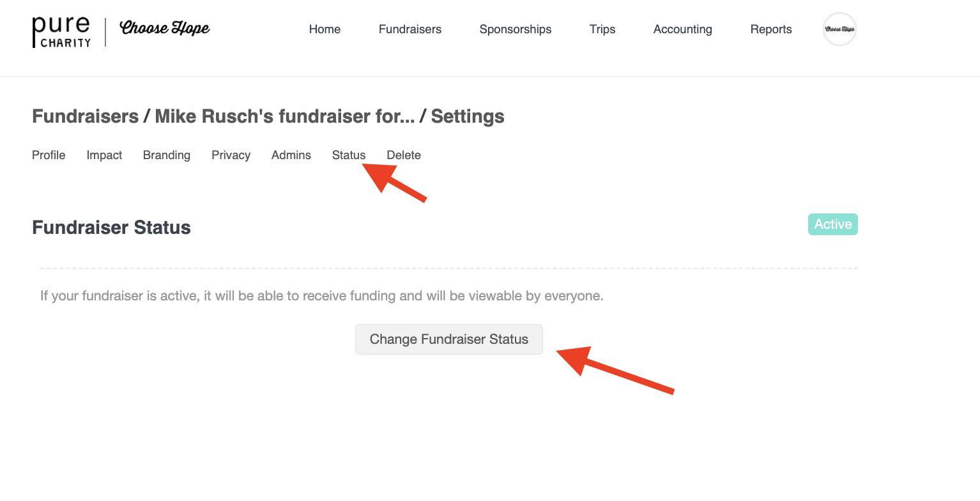
Task: Open the Mike Rusch's fundraiser breadcrumb link
Action: point(284,116)
